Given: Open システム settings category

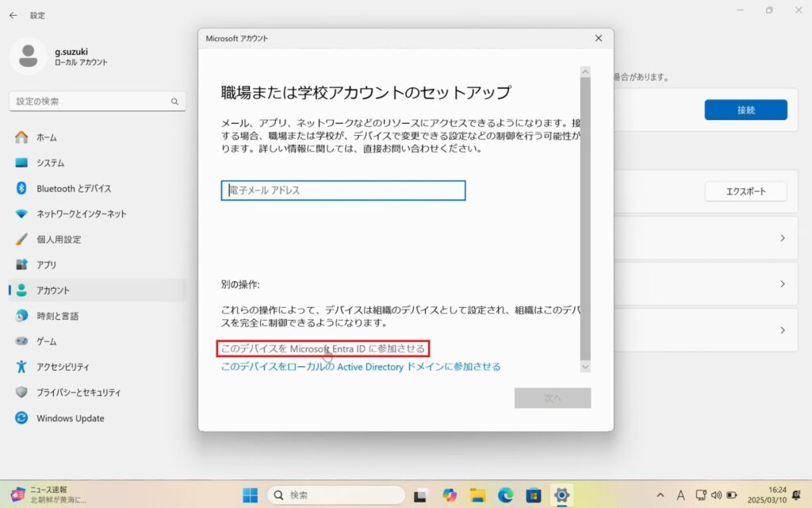Looking at the screenshot, I should [98, 163].
